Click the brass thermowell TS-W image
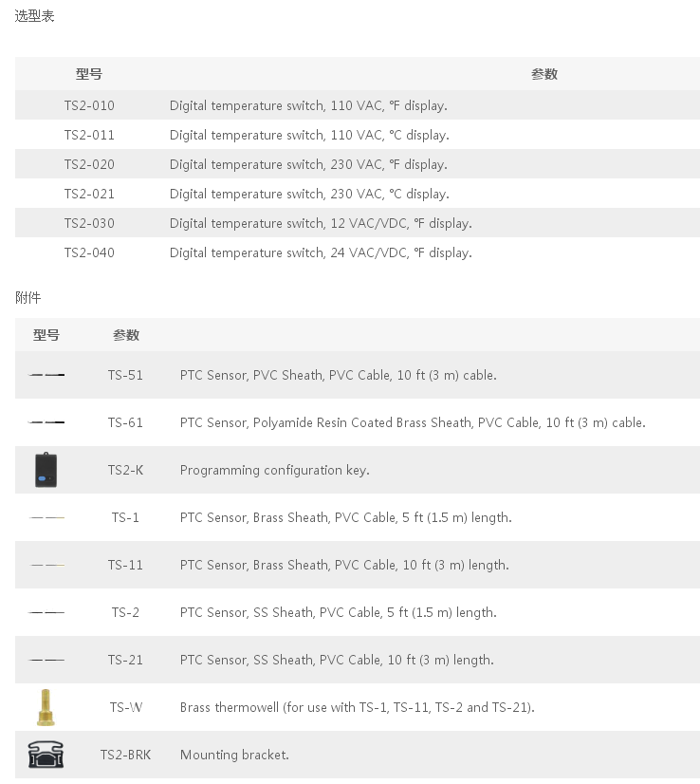 (x=46, y=707)
